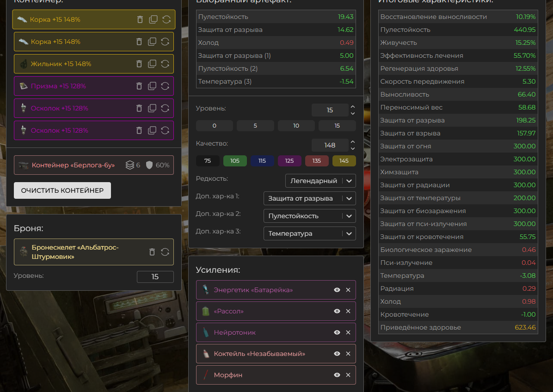
Task: Focus the Качество field showing 148
Action: point(330,145)
